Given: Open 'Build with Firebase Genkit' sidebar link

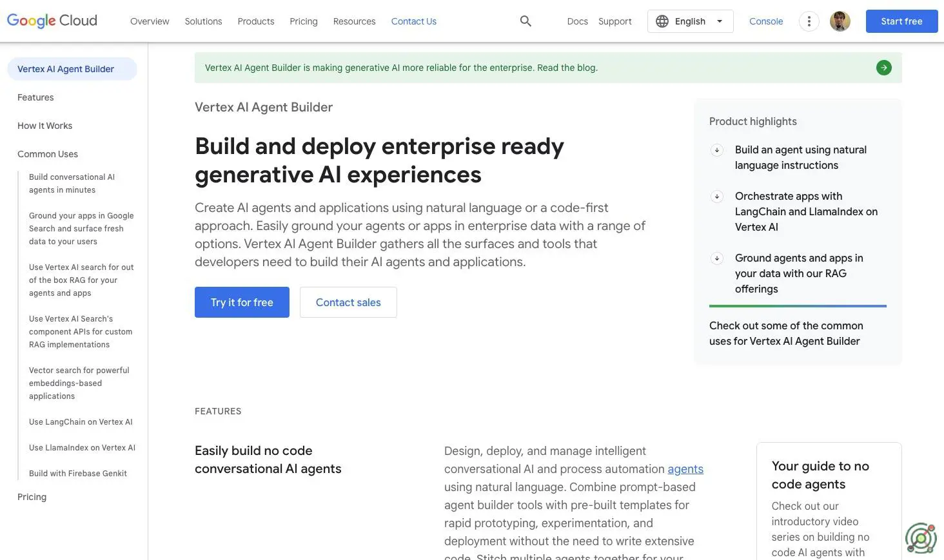Looking at the screenshot, I should click(x=78, y=474).
